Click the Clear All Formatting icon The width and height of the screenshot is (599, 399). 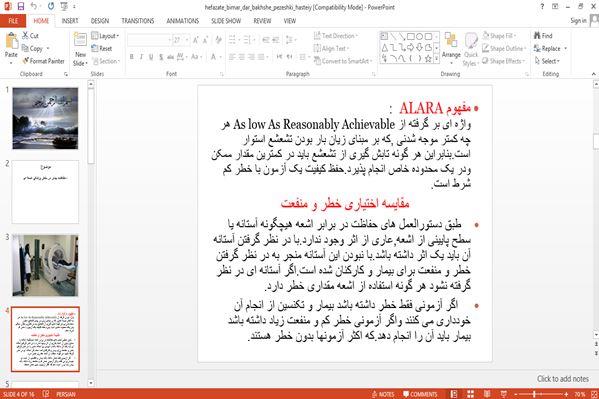219,40
